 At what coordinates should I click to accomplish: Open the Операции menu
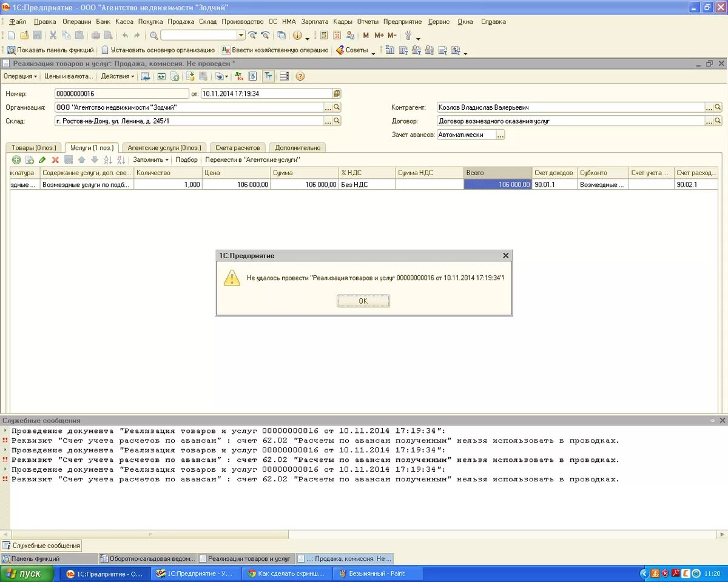76,22
